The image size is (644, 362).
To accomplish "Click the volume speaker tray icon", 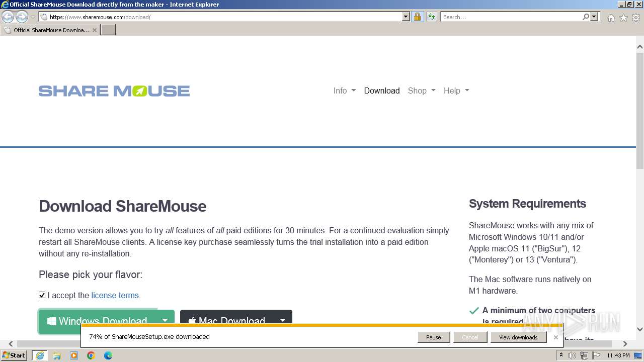I will pyautogui.click(x=572, y=355).
